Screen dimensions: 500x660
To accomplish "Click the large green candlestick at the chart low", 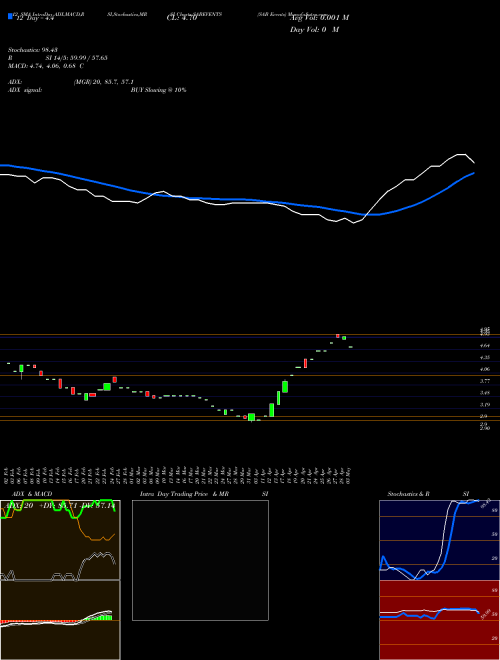I will [x=252, y=417].
